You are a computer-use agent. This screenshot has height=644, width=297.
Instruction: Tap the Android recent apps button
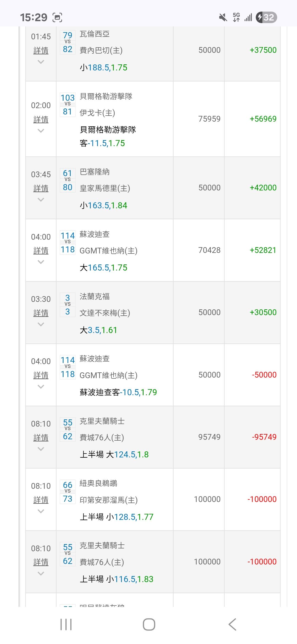click(x=66, y=624)
